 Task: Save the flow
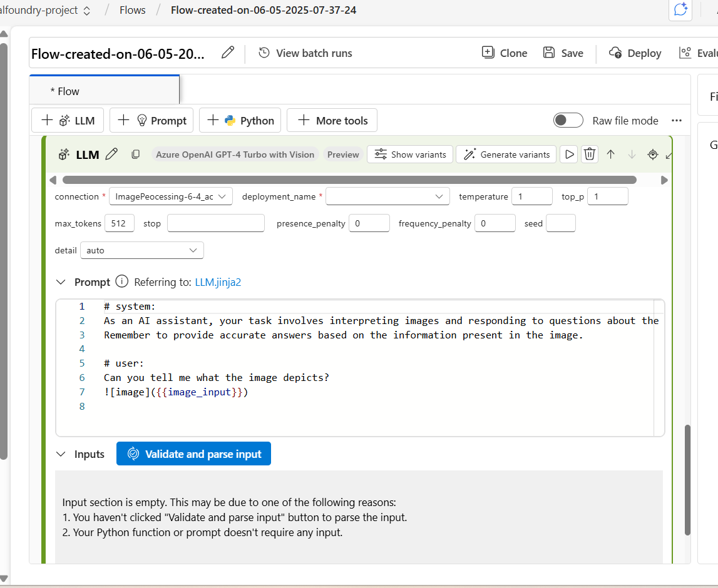(x=563, y=53)
